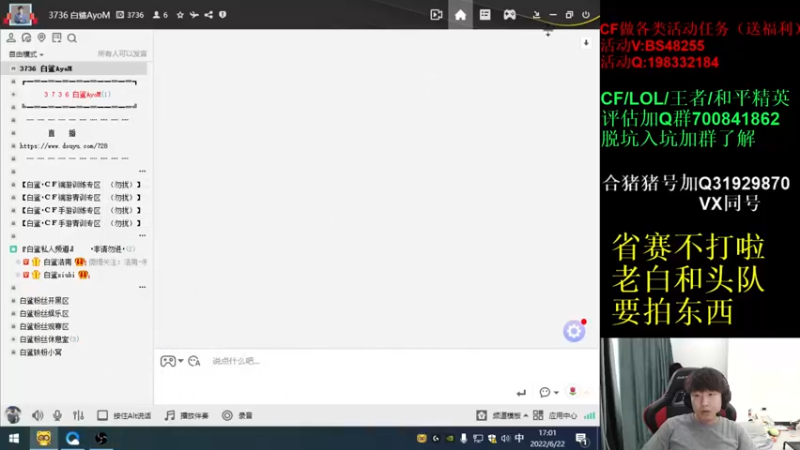The width and height of the screenshot is (800, 450).
Task: Click the ellipsis above the CF training channels
Action: pyautogui.click(x=142, y=171)
